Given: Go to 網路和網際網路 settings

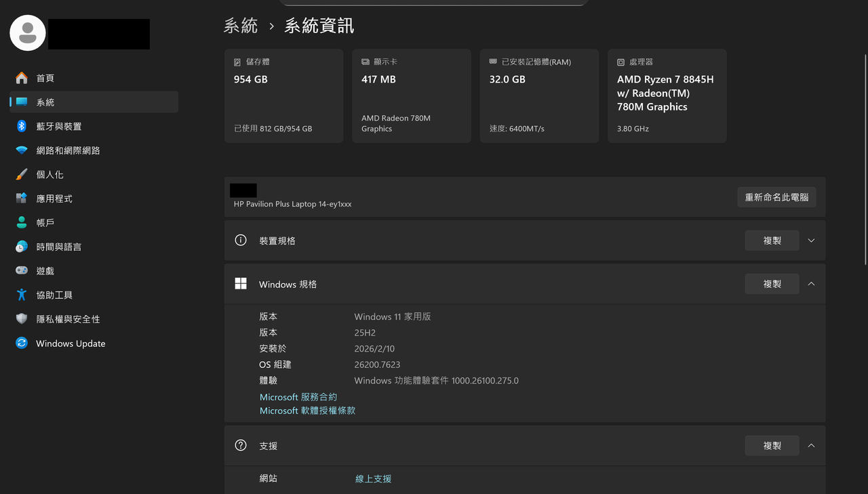Looking at the screenshot, I should tap(94, 150).
